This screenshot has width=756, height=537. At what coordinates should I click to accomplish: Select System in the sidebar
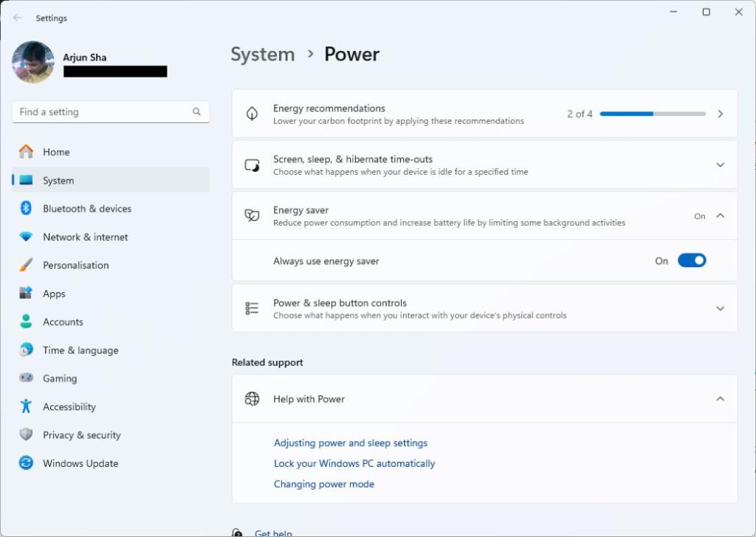tap(111, 180)
